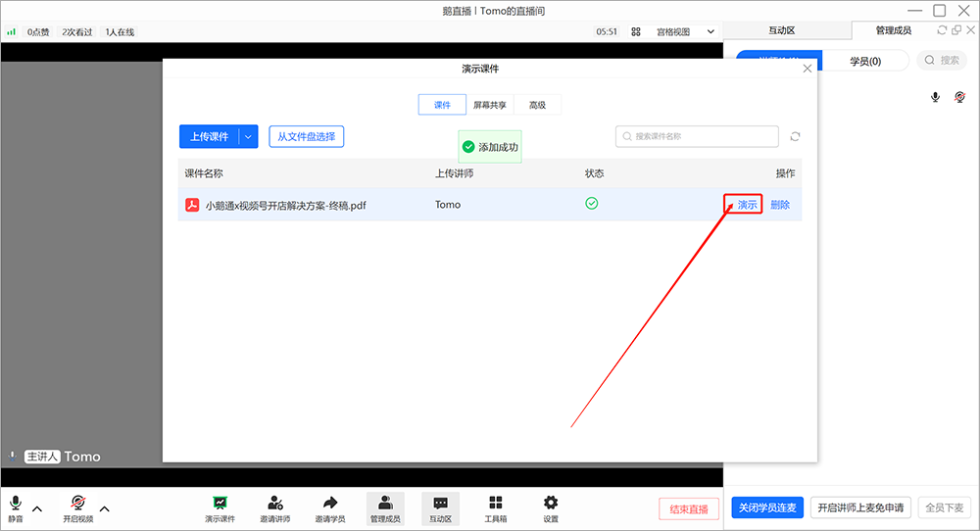This screenshot has width=980, height=531.
Task: Open the 互动区 tab in right panel
Action: [x=781, y=30]
